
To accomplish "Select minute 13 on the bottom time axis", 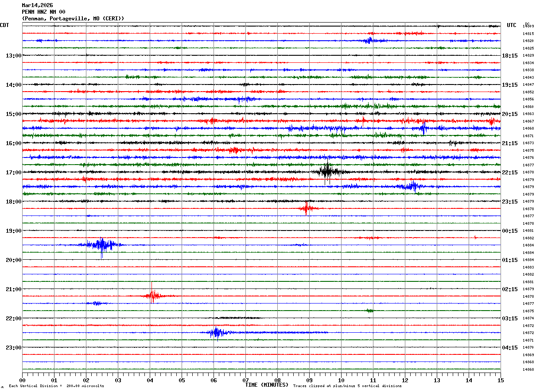I will point(437,380).
